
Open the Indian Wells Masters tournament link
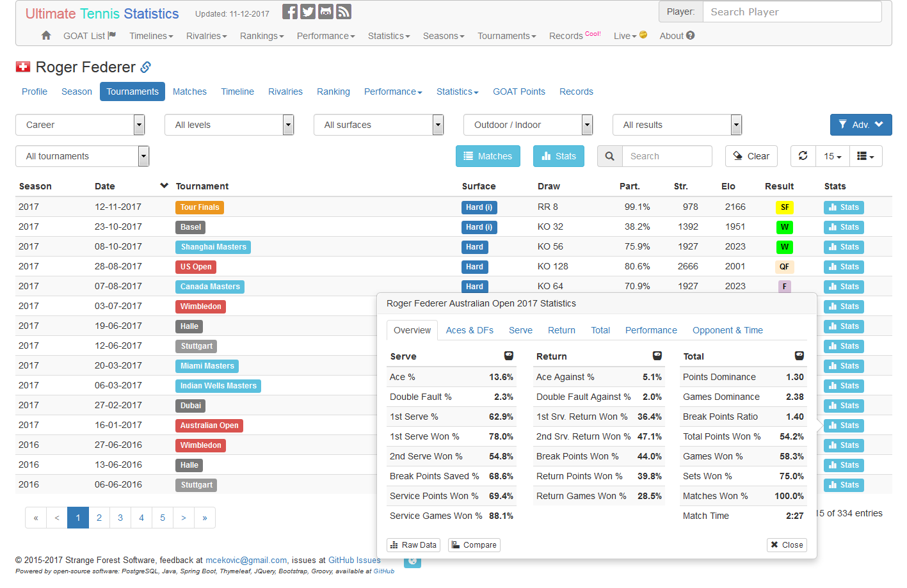tap(218, 386)
